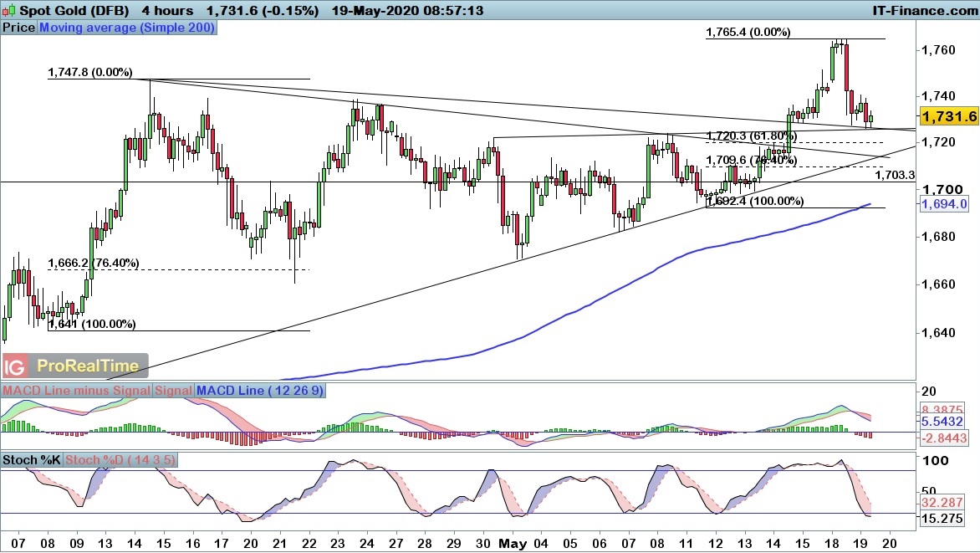The image size is (980, 553).
Task: Select the MACD Line minus Signal label
Action: click(76, 391)
